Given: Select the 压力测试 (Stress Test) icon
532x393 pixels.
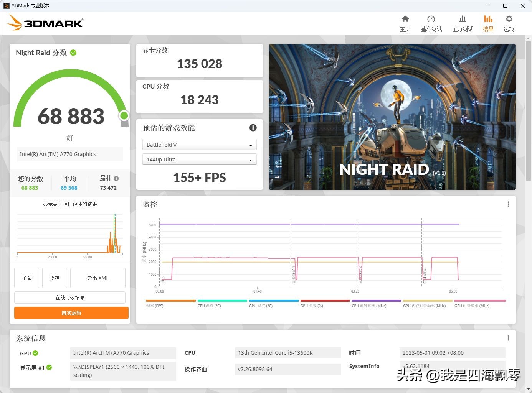Looking at the screenshot, I should [x=462, y=22].
